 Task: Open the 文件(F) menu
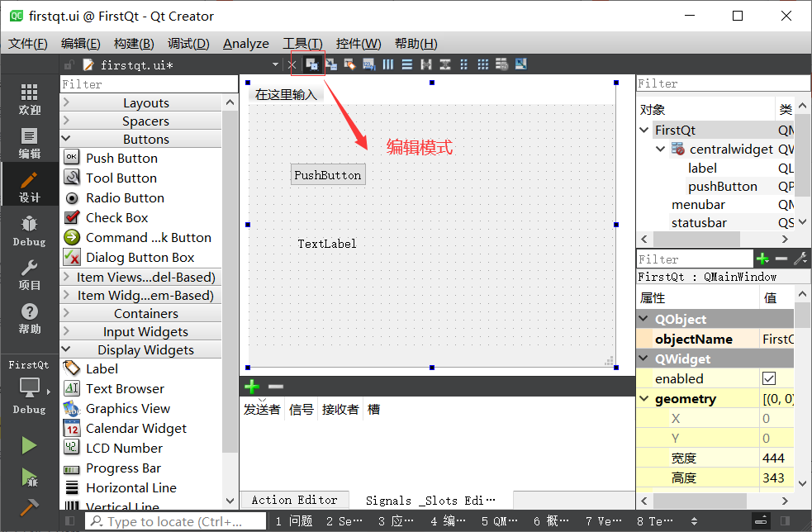pos(28,44)
